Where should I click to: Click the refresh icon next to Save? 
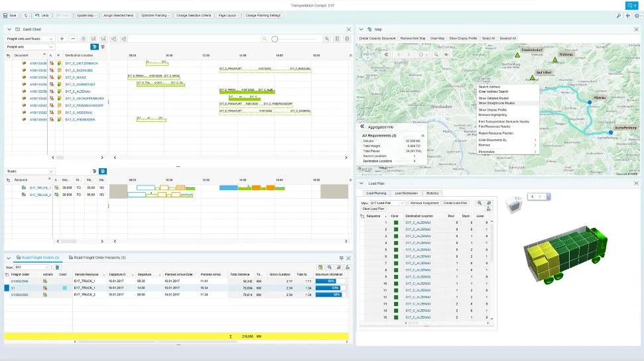click(26, 15)
